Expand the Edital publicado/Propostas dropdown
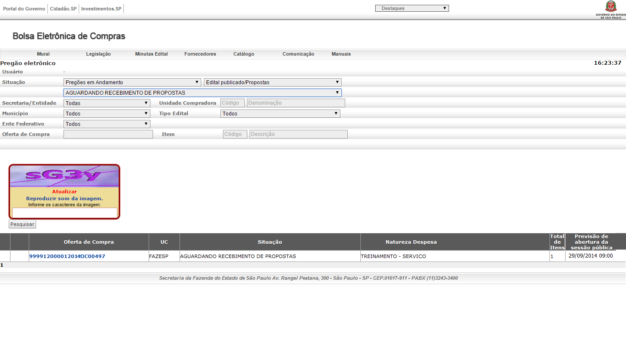Screen dimensions: 626x364 (273, 82)
